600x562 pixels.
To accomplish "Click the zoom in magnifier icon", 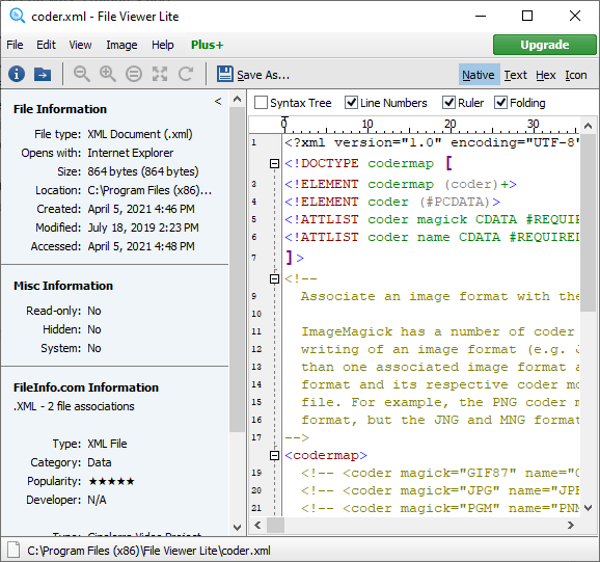I will pyautogui.click(x=108, y=74).
